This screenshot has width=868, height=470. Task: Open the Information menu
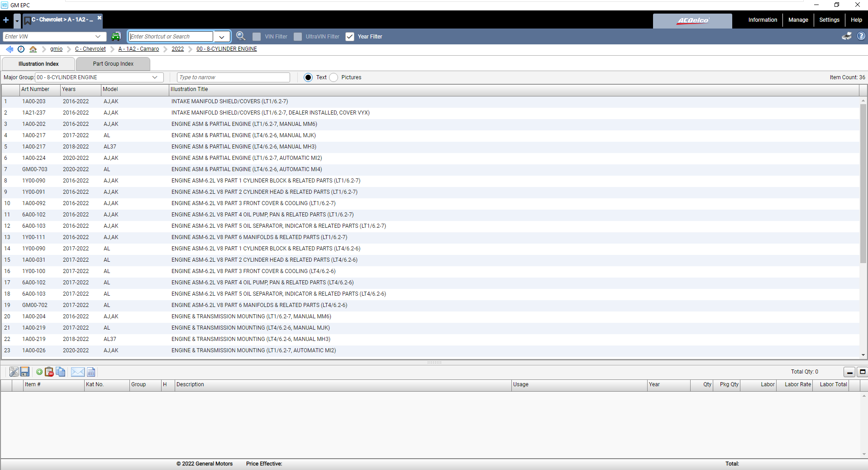763,20
